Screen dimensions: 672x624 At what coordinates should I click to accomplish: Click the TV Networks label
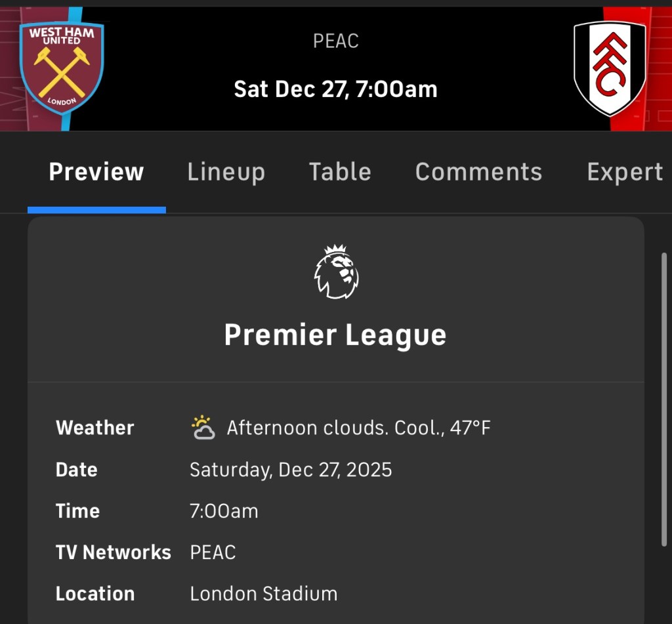point(113,552)
